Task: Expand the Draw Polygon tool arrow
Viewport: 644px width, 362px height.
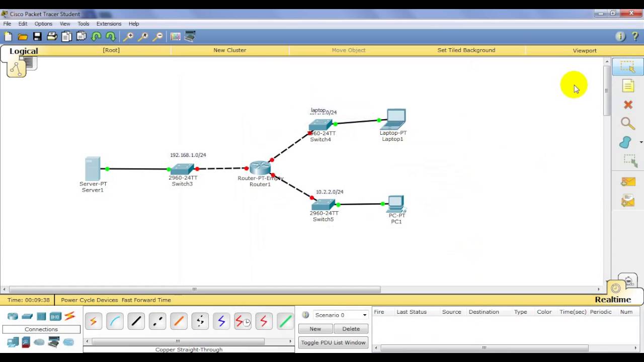Action: coord(641,142)
